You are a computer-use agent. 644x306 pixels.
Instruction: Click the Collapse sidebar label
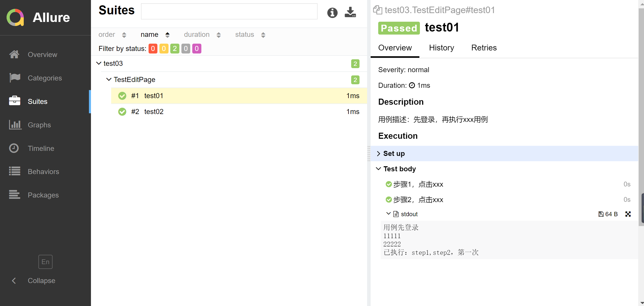point(41,281)
